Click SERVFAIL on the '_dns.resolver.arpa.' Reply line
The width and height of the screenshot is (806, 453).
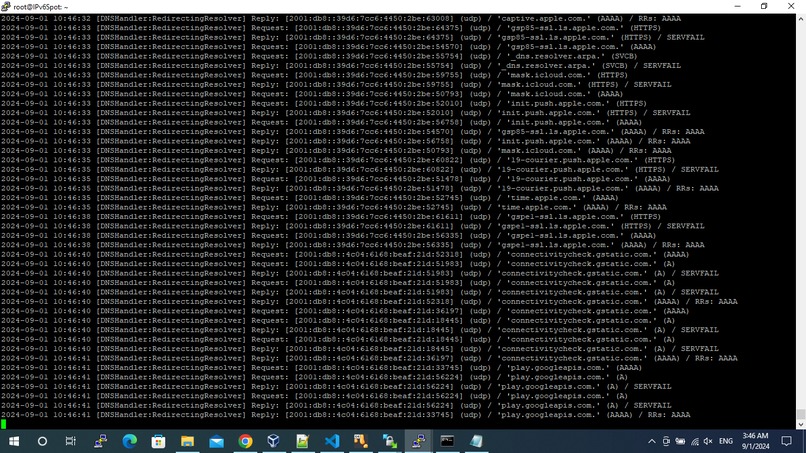[662, 66]
